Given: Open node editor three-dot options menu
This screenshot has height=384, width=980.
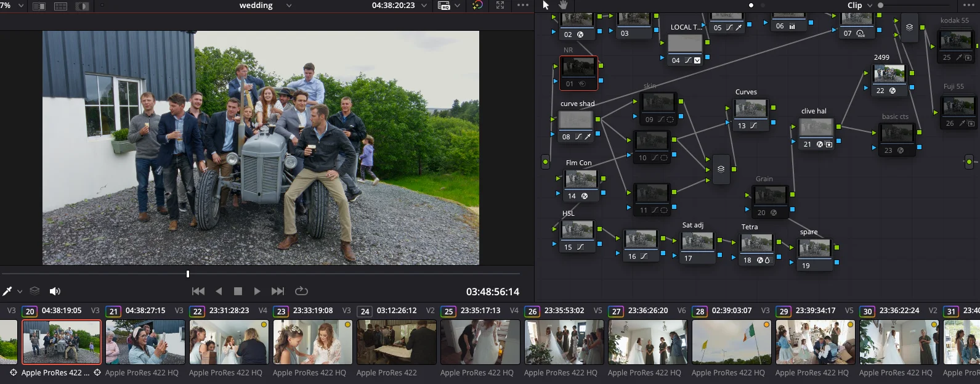Looking at the screenshot, I should (x=968, y=5).
